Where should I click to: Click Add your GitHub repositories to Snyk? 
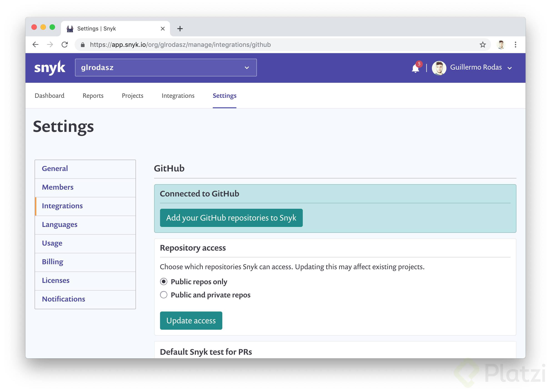point(231,218)
